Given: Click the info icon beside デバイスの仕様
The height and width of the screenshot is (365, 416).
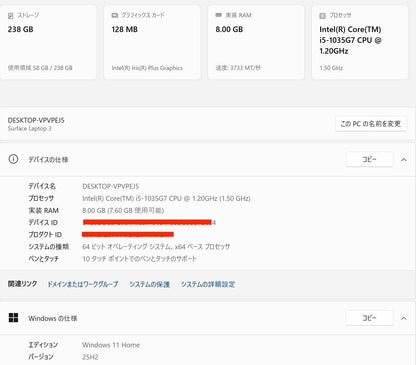Looking at the screenshot, I should (x=13, y=159).
